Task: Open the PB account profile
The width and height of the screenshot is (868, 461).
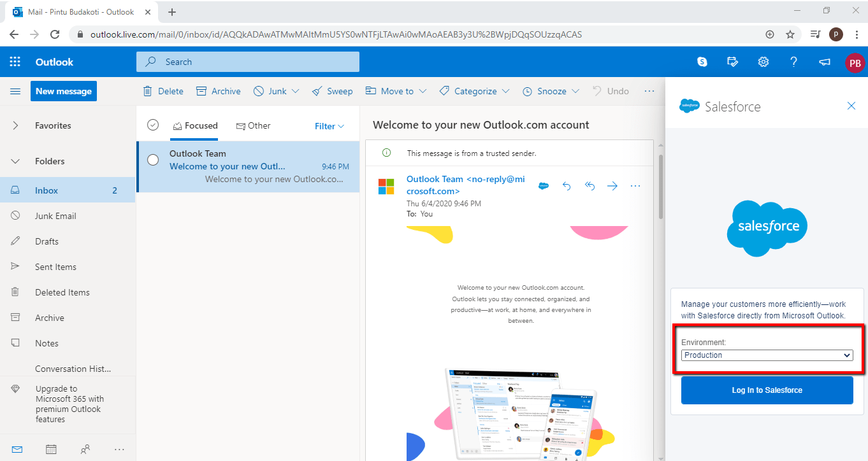Action: click(x=855, y=62)
